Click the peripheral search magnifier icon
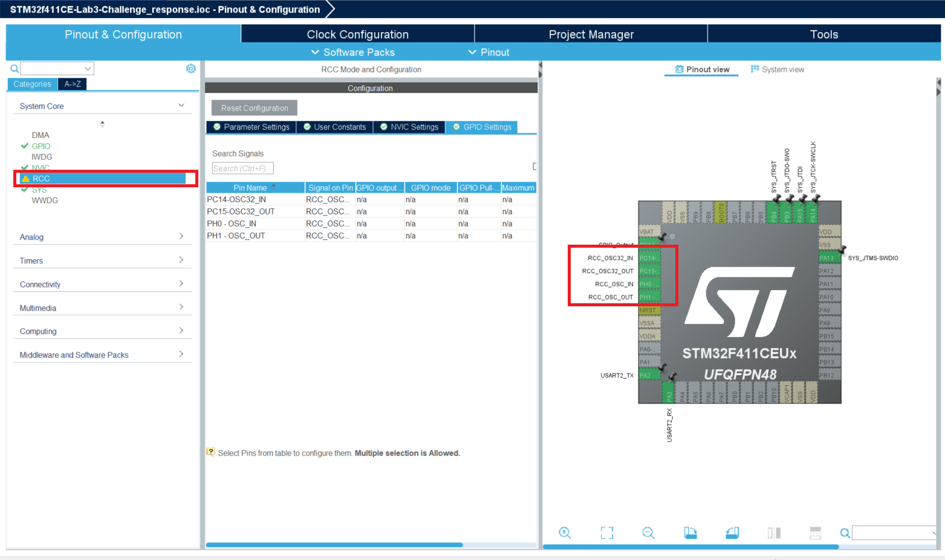 click(15, 69)
